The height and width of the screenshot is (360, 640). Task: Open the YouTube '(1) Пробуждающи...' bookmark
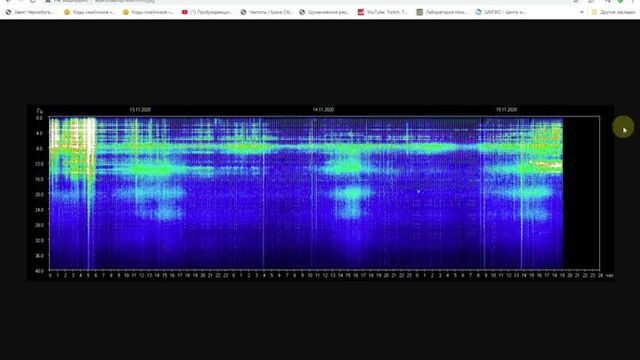tap(207, 12)
